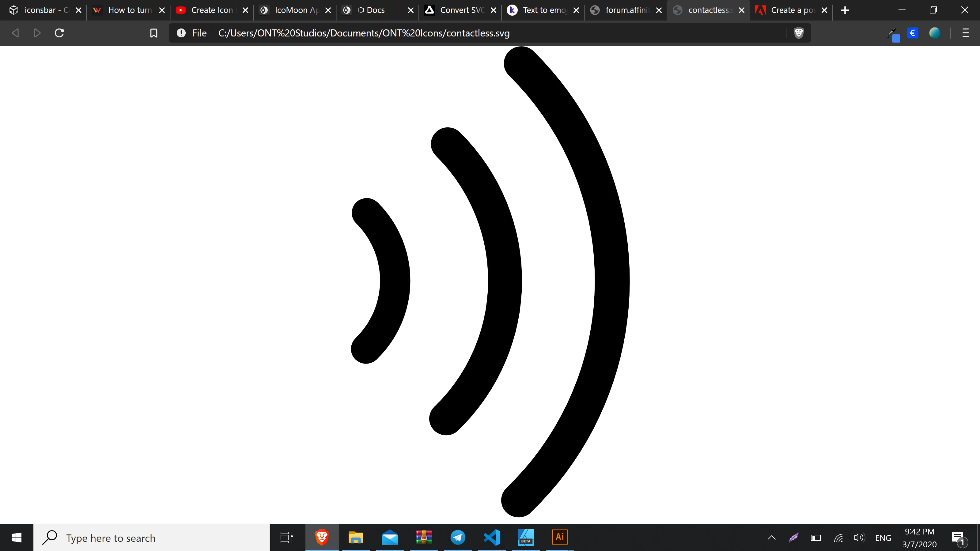
Task: Launch Visual Studio Code from taskbar
Action: 491,537
